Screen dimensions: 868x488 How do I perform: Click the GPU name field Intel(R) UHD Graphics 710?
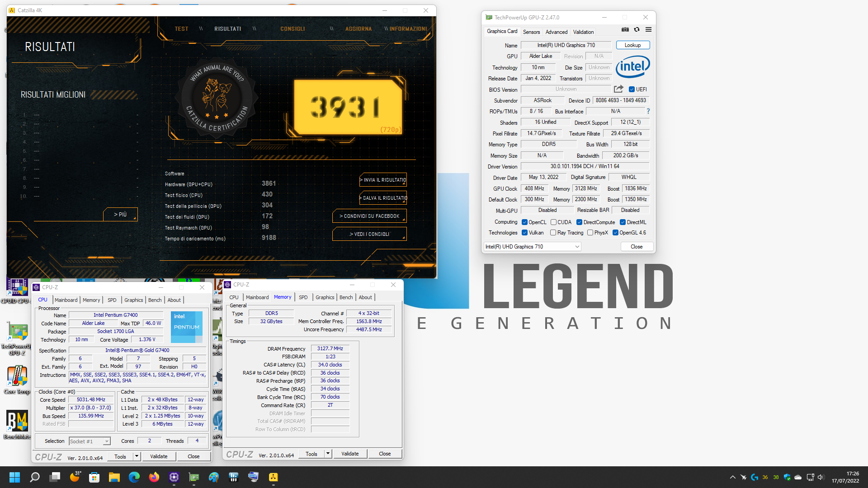(566, 45)
